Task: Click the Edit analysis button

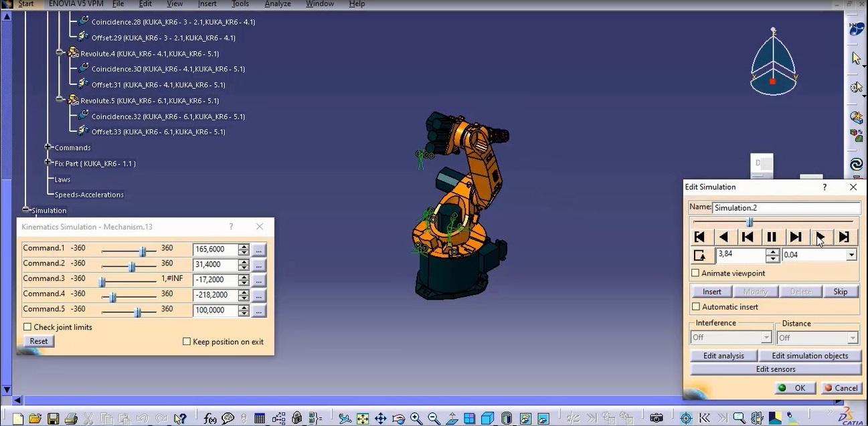Action: click(x=723, y=356)
